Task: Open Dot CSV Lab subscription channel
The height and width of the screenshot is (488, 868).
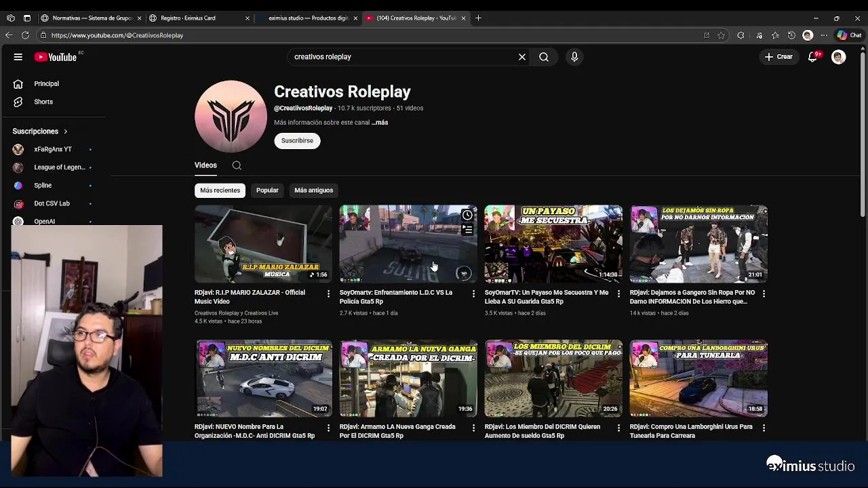Action: [53, 203]
